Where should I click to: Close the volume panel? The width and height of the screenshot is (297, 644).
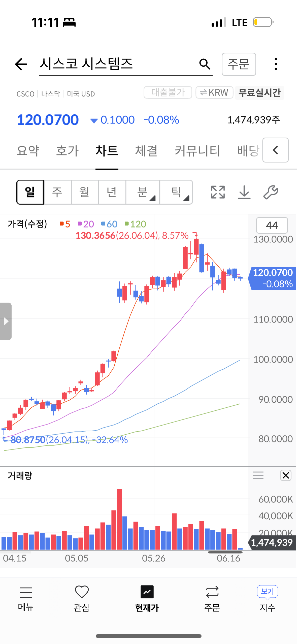tap(286, 475)
